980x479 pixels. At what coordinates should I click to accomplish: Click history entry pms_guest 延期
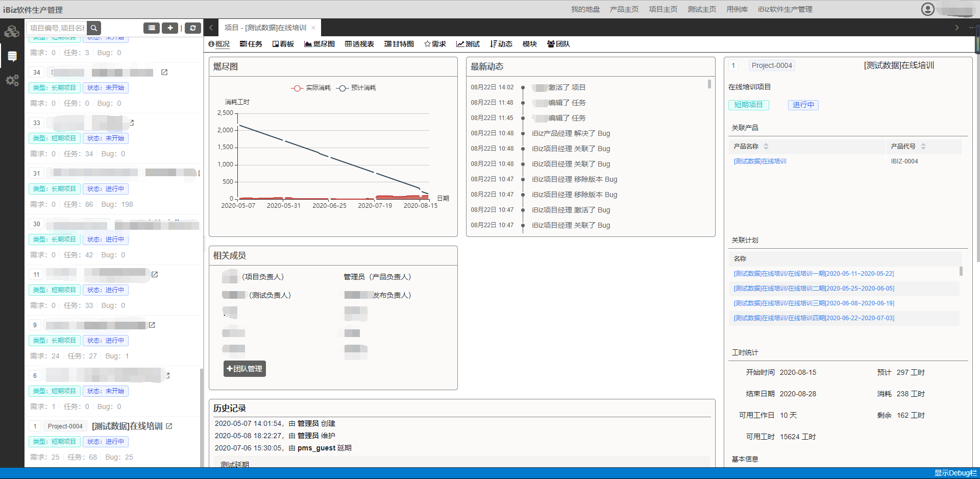pyautogui.click(x=283, y=448)
